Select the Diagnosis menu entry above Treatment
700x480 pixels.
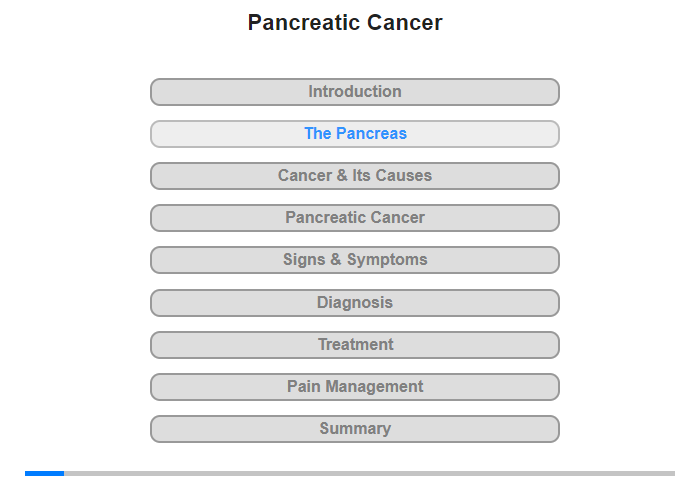point(354,303)
